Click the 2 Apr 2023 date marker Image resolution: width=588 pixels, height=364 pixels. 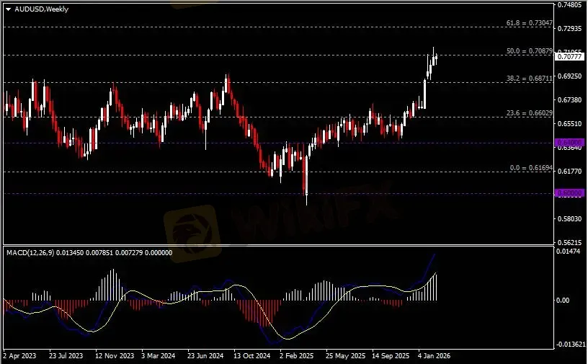[19, 355]
